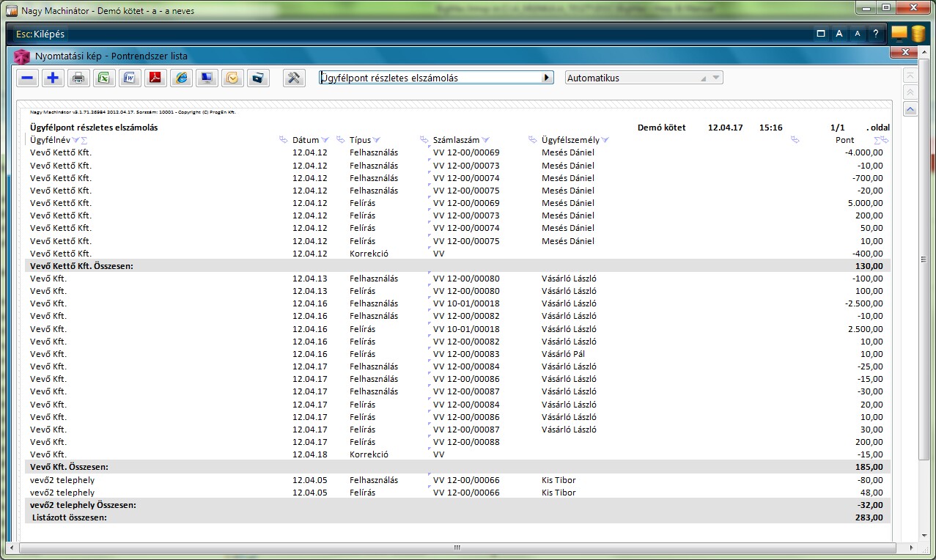The image size is (936, 560).
Task: Click the Ügyfélpont részletes elszámolás field
Action: pyautogui.click(x=436, y=78)
